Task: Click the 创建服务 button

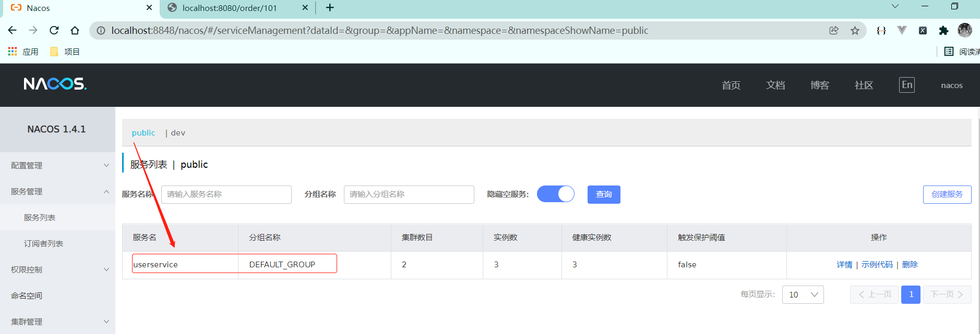Action: click(947, 194)
